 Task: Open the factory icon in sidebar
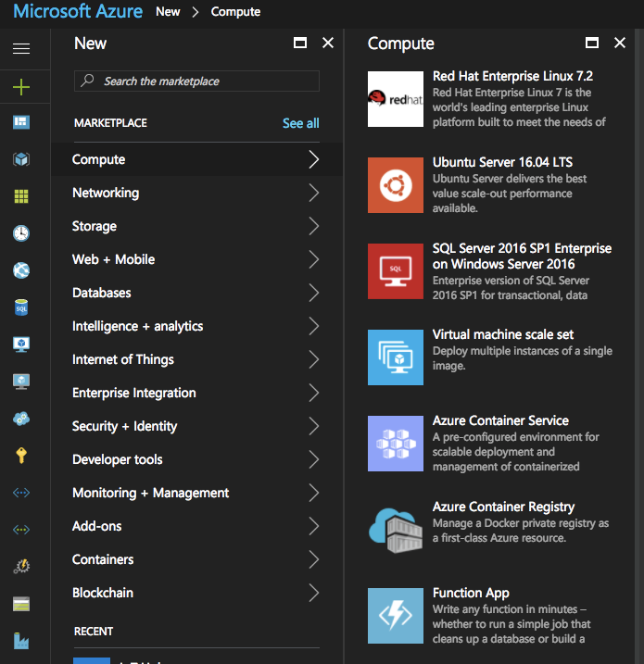pos(21,641)
